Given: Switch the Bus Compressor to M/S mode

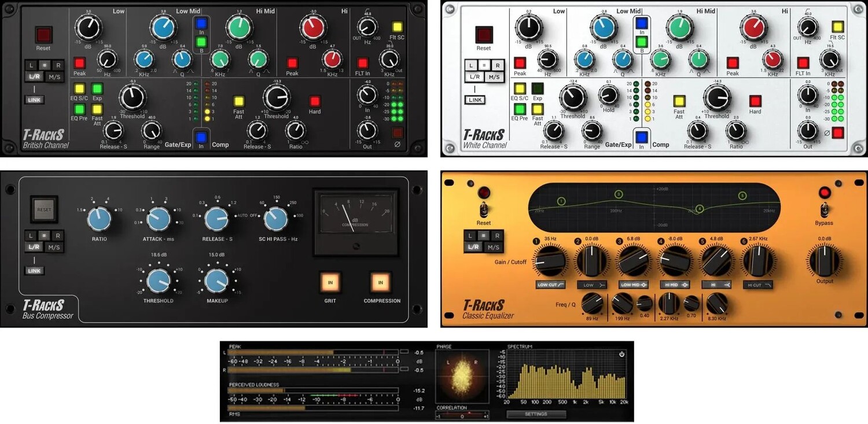Looking at the screenshot, I should [54, 248].
